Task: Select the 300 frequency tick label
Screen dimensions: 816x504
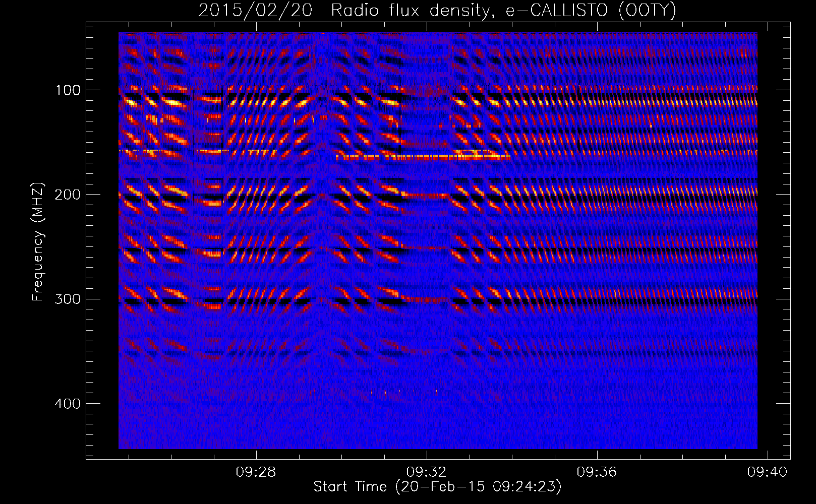Action: (x=68, y=299)
